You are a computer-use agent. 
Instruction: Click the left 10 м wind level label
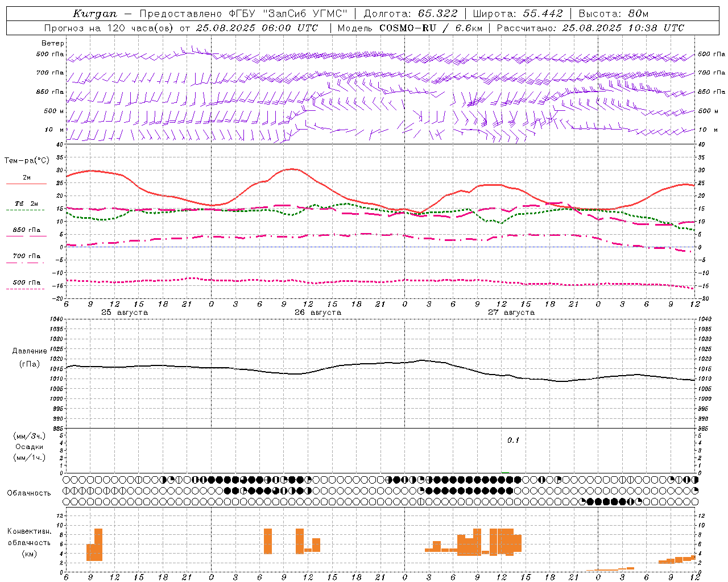[x=54, y=130]
